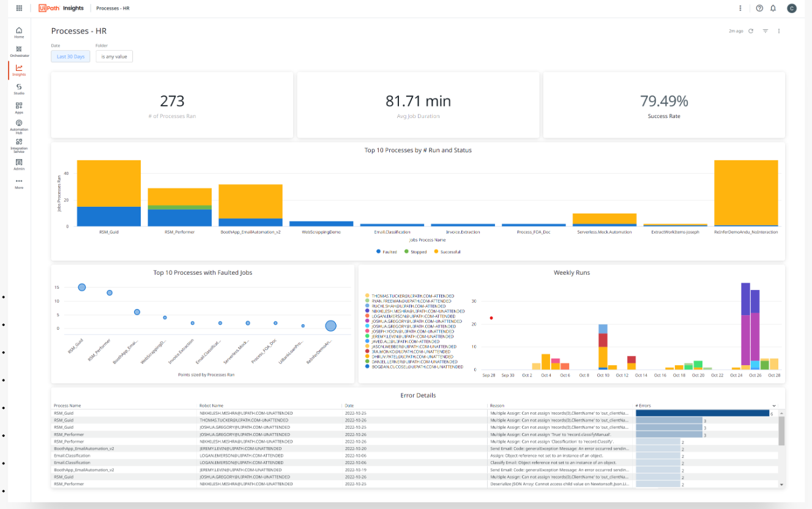Click the 2022-10-20 date cell
This screenshot has width=812, height=509.
(354, 448)
